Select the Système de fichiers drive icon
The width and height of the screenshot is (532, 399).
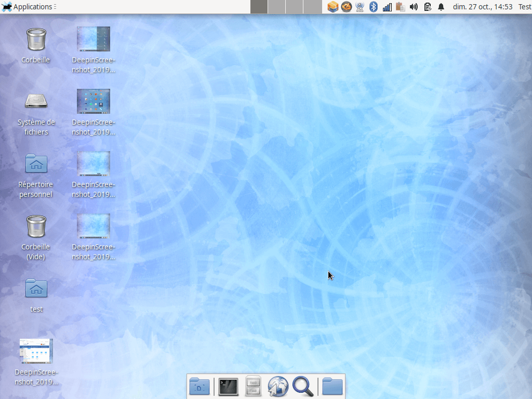point(36,101)
